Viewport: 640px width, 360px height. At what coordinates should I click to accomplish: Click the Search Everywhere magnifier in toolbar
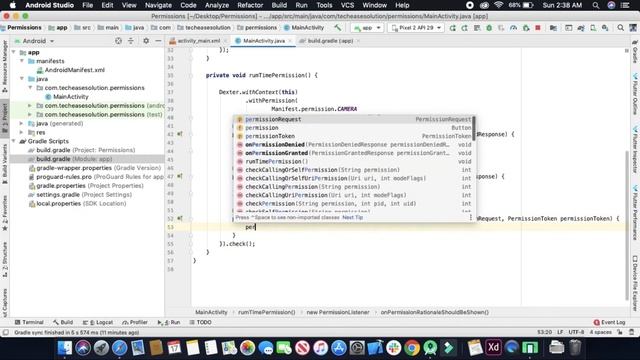click(620, 28)
